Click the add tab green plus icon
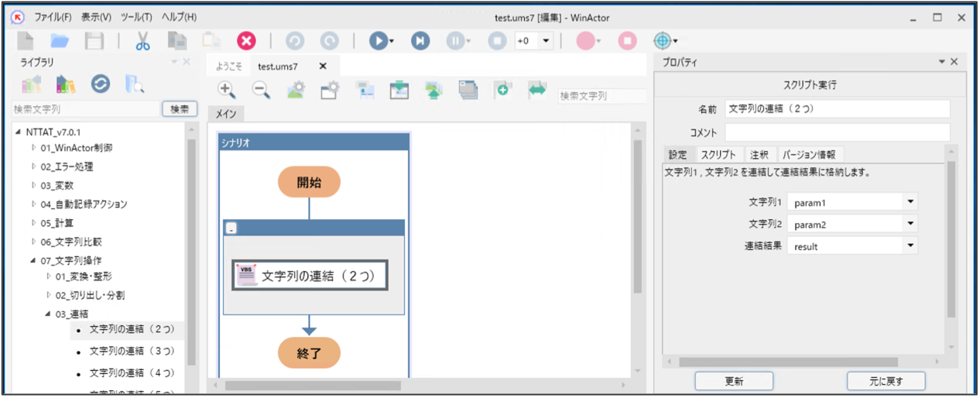 tap(502, 90)
